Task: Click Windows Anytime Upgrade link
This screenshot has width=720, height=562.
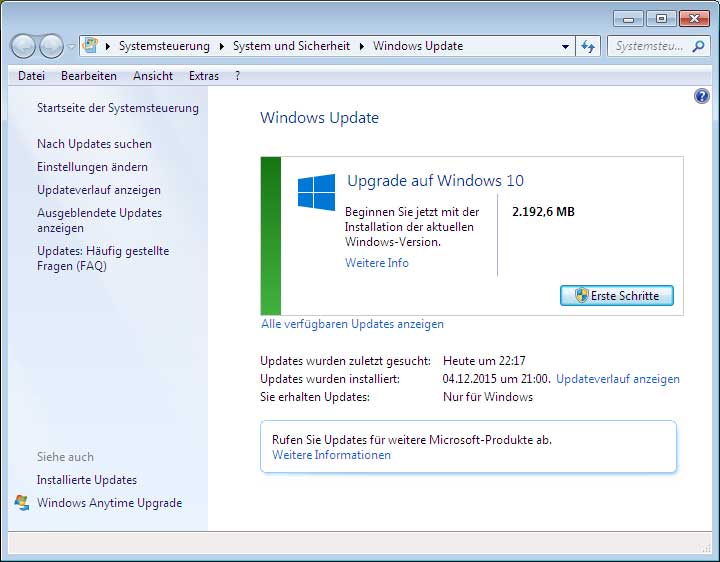Action: tap(109, 503)
